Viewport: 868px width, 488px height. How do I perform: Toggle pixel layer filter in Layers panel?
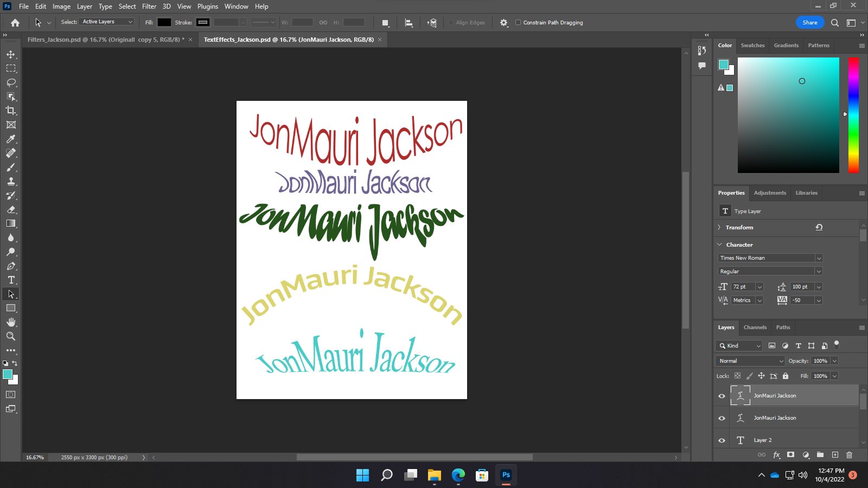pyautogui.click(x=772, y=345)
